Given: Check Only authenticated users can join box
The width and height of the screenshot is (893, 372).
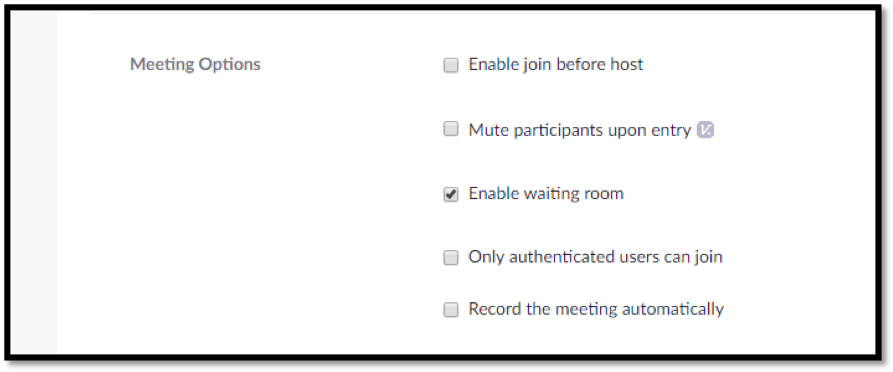Looking at the screenshot, I should (x=450, y=258).
